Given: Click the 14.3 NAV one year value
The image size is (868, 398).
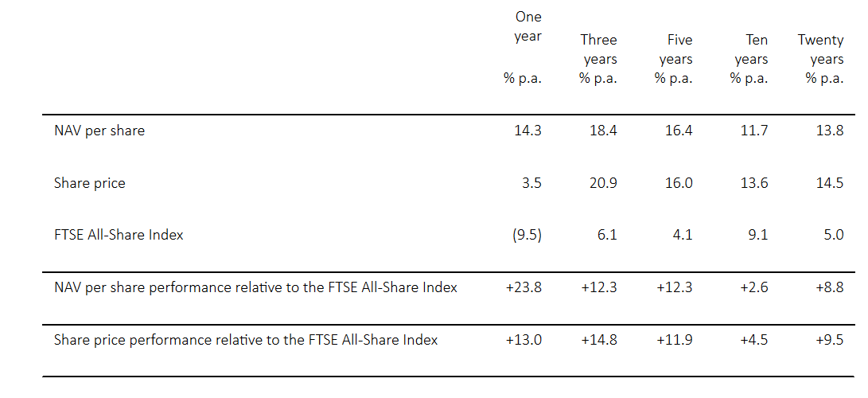Looking at the screenshot, I should coord(528,131).
